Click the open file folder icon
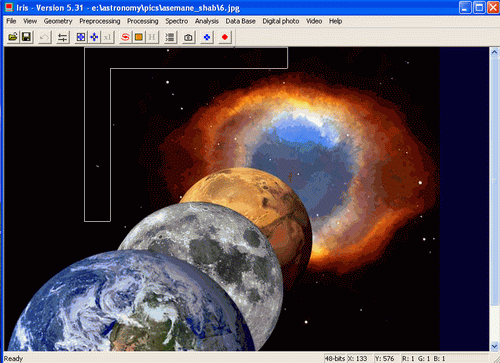 (x=13, y=37)
